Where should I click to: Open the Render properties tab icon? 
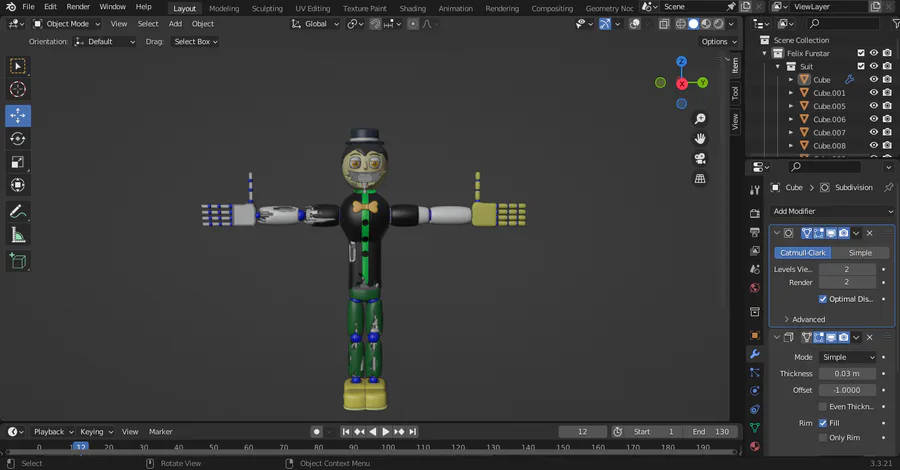point(755,213)
